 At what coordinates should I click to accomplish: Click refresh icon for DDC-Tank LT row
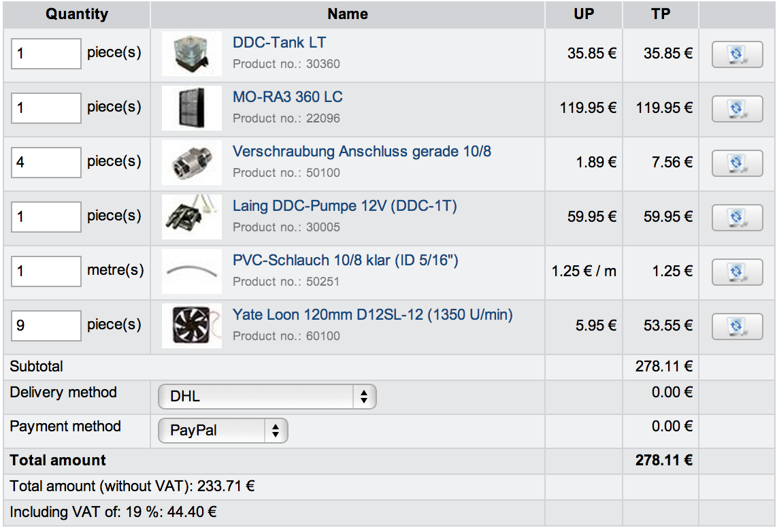pyautogui.click(x=737, y=54)
